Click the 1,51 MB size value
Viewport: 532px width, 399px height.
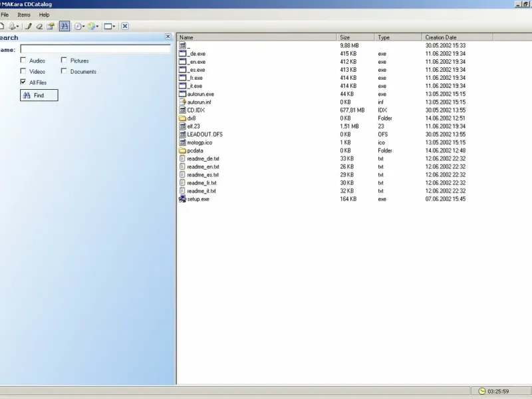coord(349,126)
